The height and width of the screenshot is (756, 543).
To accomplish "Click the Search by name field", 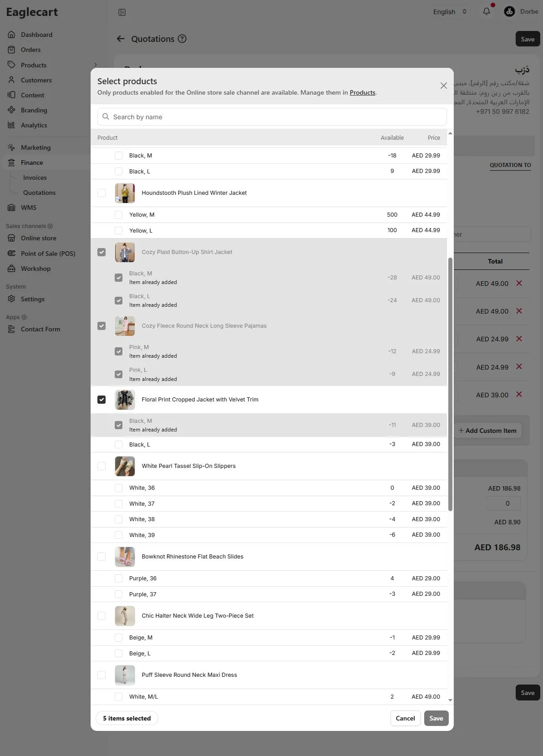I will tap(272, 117).
